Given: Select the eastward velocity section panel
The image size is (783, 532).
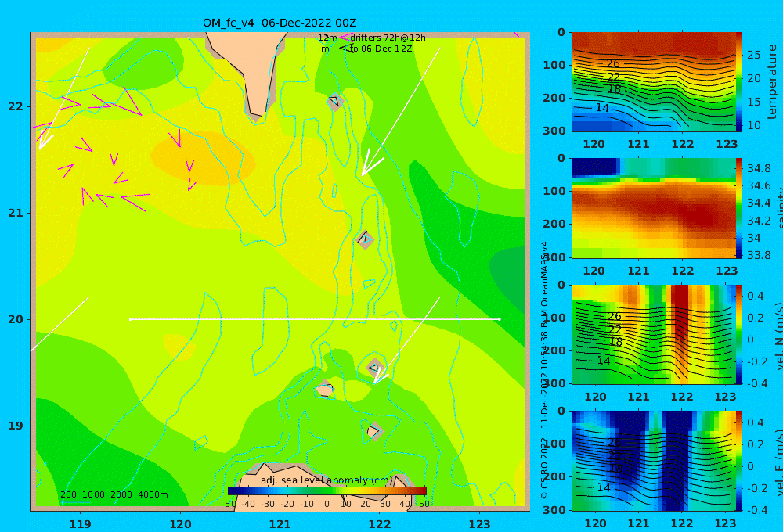Looking at the screenshot, I should pyautogui.click(x=653, y=461).
